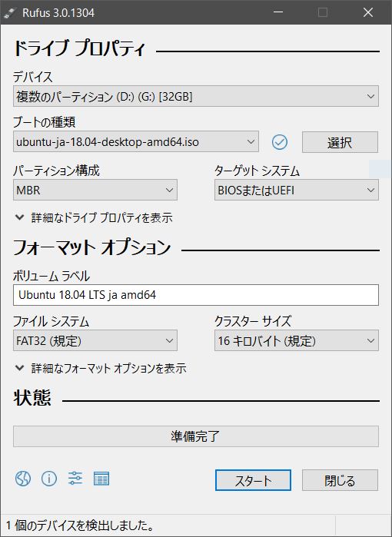This screenshot has width=392, height=537.
Task: Expand 詳細なドライブ プロパティを表示
Action: click(x=94, y=217)
